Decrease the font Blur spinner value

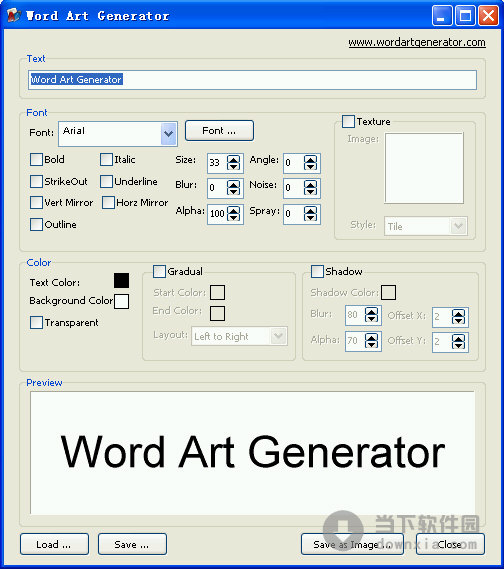pos(233,191)
